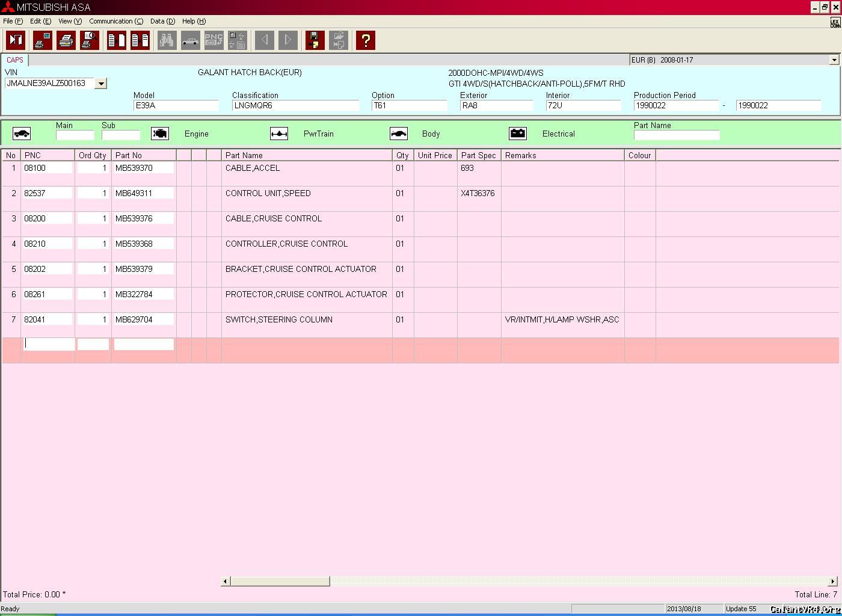Viewport: 842px width, 616px height.
Task: Switch to the CAPS tab
Action: 15,60
